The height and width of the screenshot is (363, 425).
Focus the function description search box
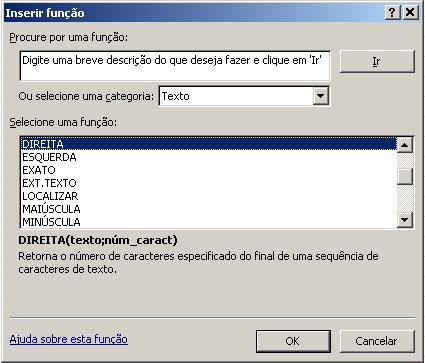(x=175, y=66)
